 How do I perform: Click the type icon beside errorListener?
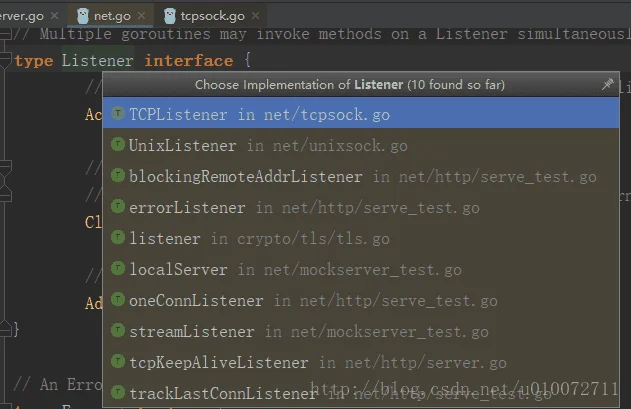[118, 206]
